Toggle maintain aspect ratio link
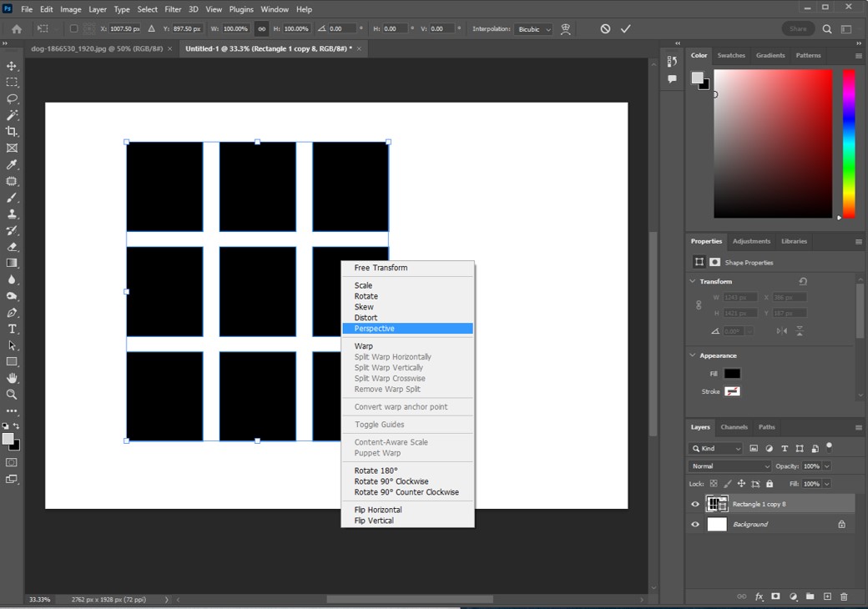The height and width of the screenshot is (609, 868). click(x=262, y=28)
